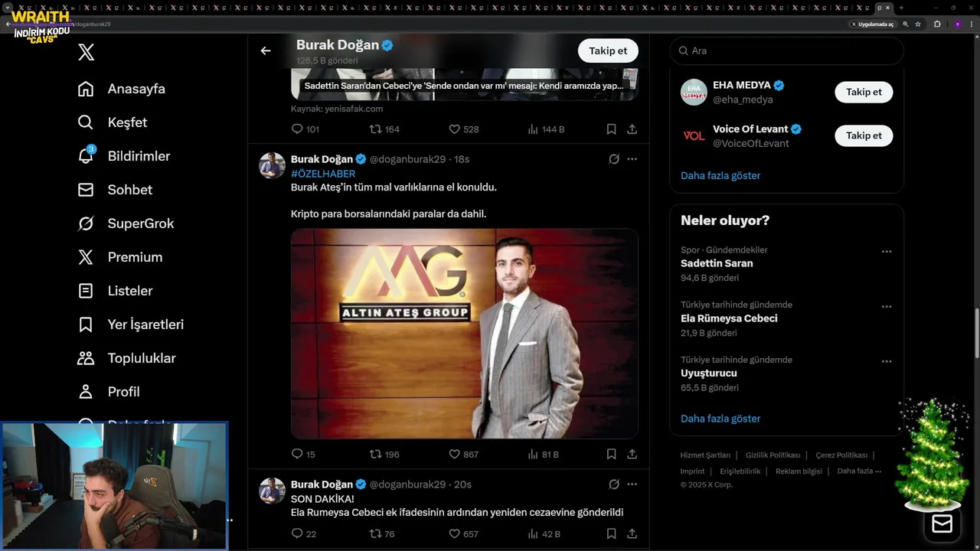
Task: Open Grok icon on SON DAKİKA post
Action: click(613, 484)
